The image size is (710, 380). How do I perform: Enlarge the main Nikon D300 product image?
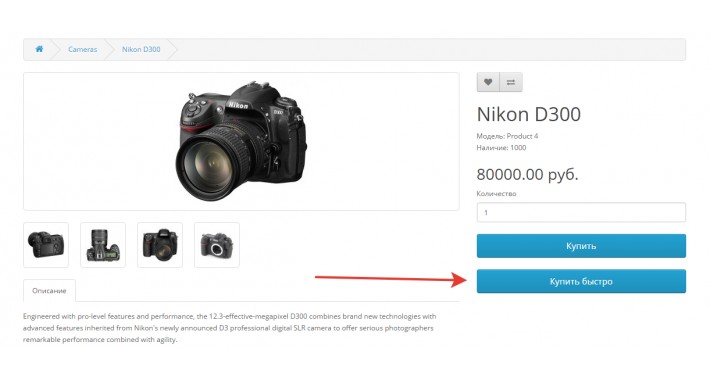click(x=241, y=141)
